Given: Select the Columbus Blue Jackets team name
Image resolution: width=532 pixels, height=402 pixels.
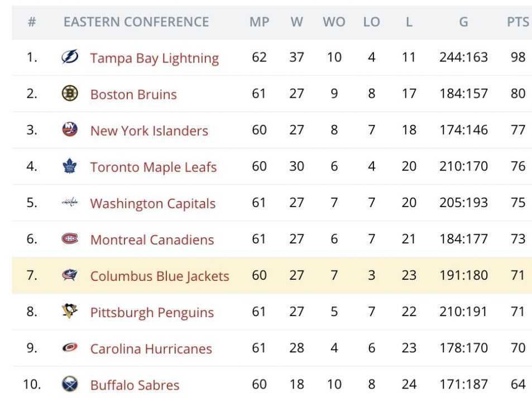Looking at the screenshot, I should [x=160, y=276].
